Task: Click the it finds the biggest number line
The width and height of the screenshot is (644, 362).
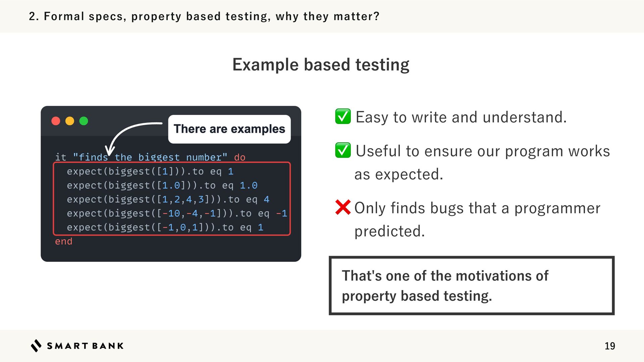Action: coord(150,157)
